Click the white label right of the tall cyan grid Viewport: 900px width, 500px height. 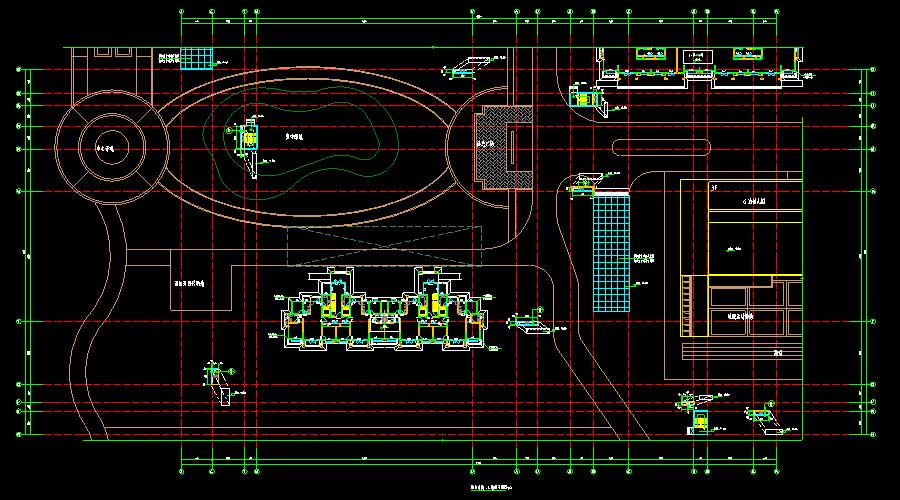pos(644,259)
